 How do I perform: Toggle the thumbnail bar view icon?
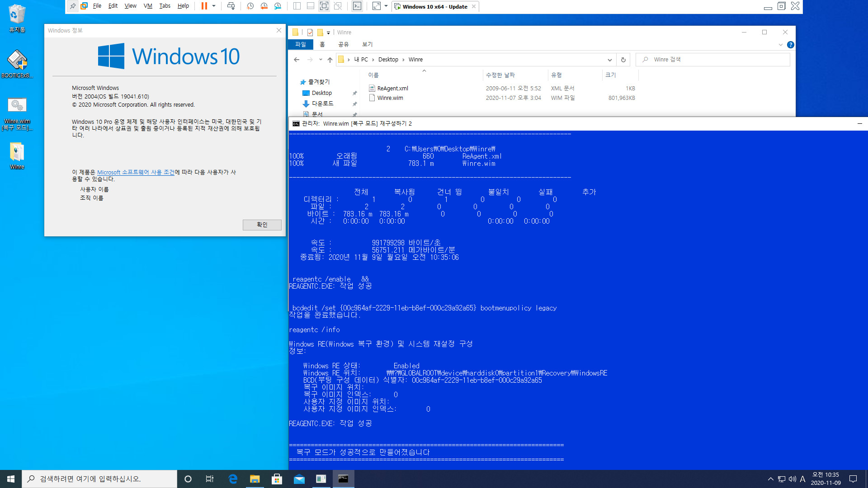311,6
